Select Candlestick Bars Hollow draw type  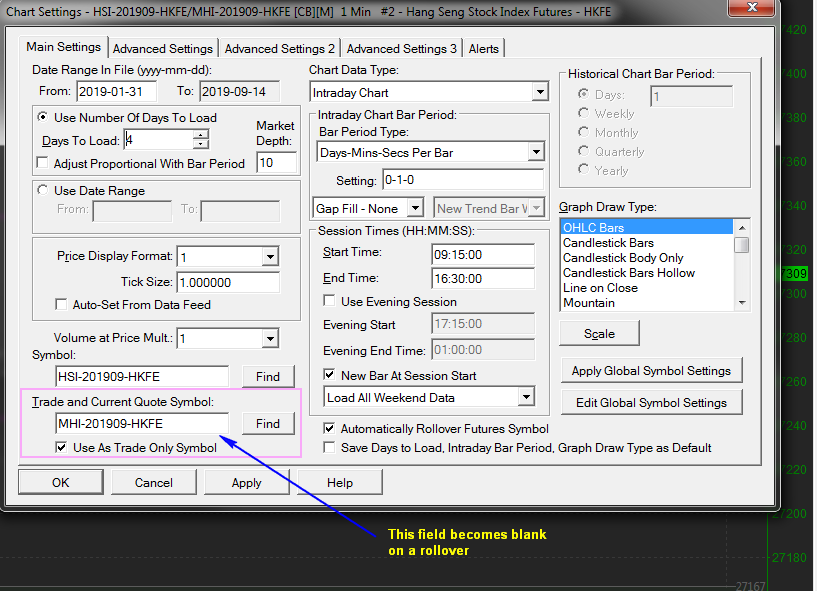tap(647, 273)
